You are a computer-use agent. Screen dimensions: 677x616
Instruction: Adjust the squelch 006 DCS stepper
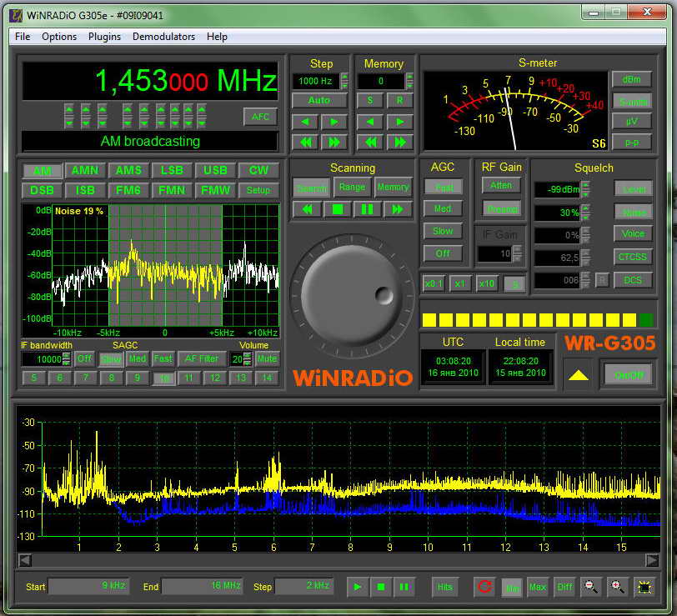tap(585, 280)
